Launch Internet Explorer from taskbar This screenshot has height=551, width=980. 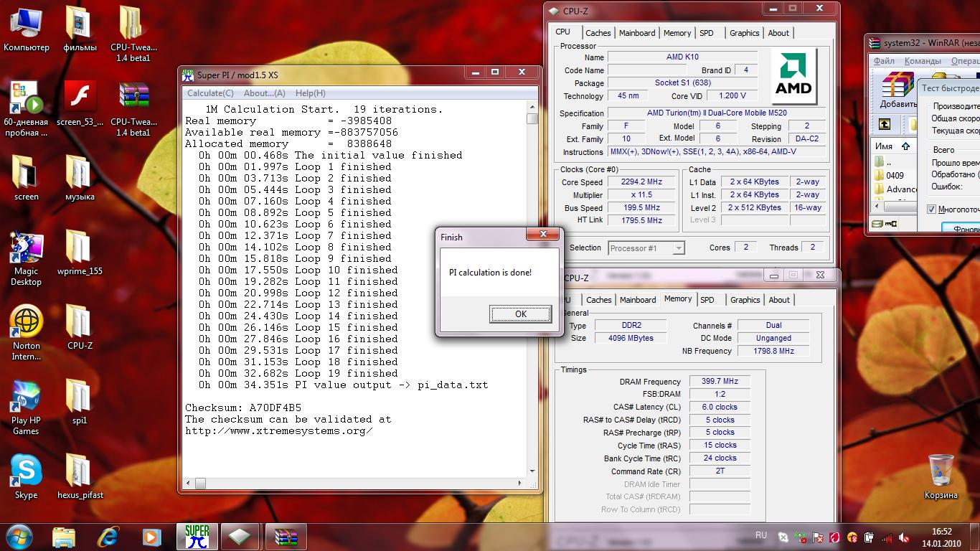tap(108, 537)
